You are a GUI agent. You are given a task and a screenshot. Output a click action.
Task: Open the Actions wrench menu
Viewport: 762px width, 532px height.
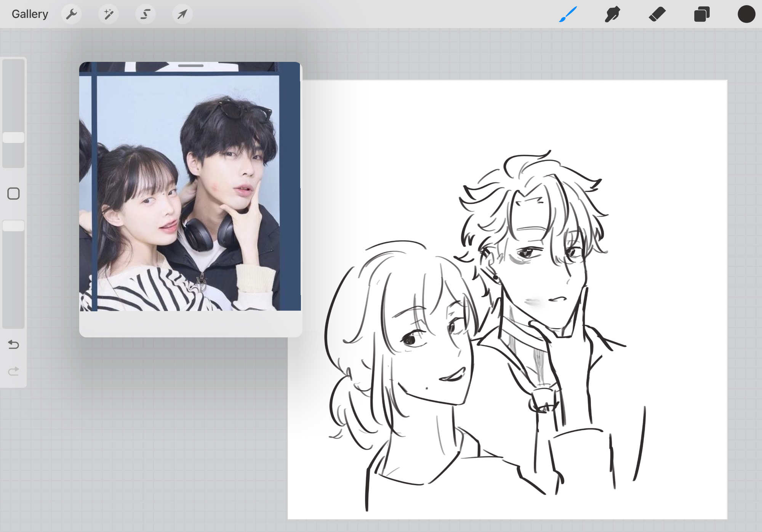(x=71, y=14)
